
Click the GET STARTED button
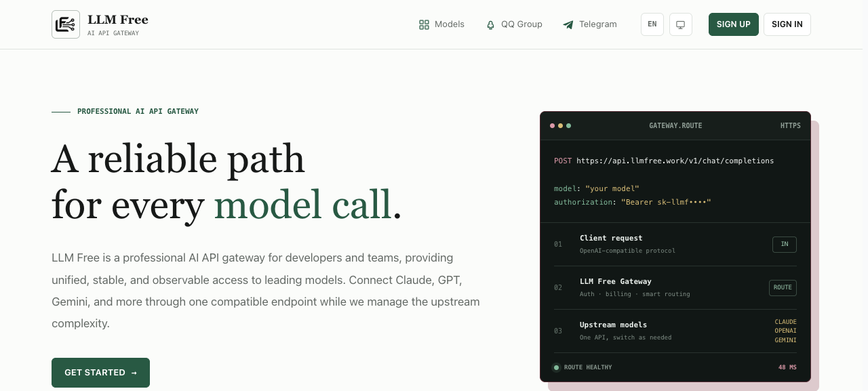[x=100, y=373]
